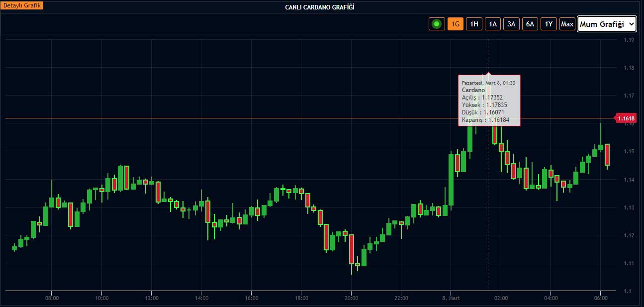Click the 1.1 price axis label
Viewport: 644px width, 307px height.
(628, 291)
